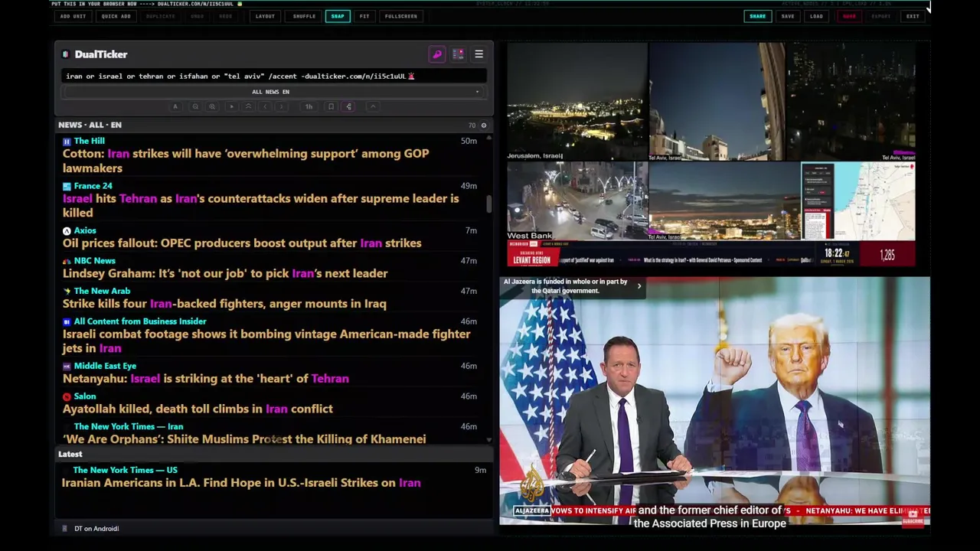
Task: Click The Hill source icon
Action: click(x=67, y=142)
